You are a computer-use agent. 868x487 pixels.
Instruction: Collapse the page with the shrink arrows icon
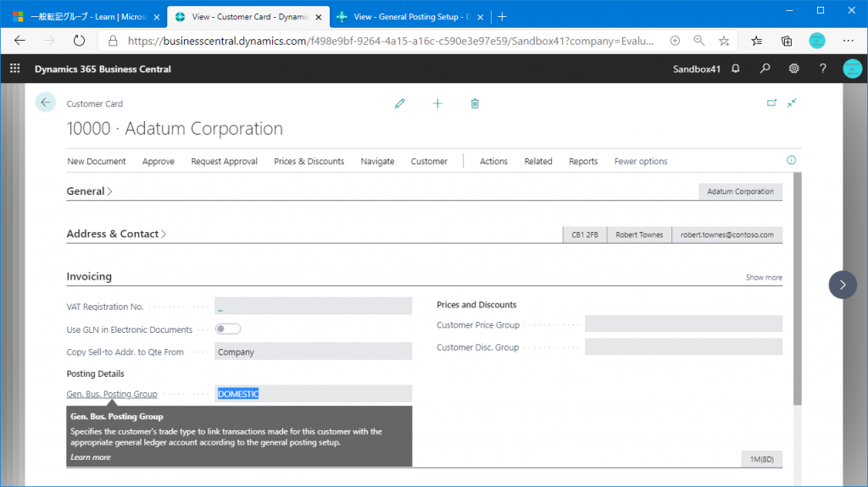pos(792,103)
